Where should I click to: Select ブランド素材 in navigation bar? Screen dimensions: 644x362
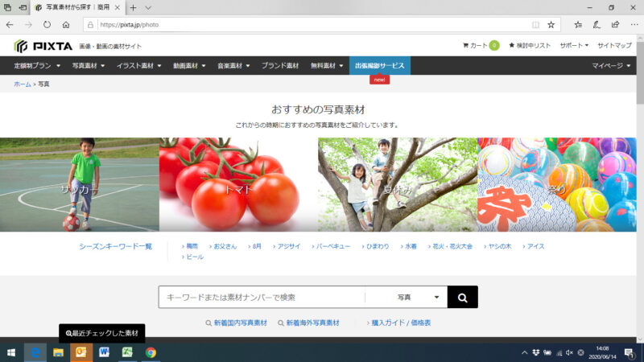click(280, 65)
